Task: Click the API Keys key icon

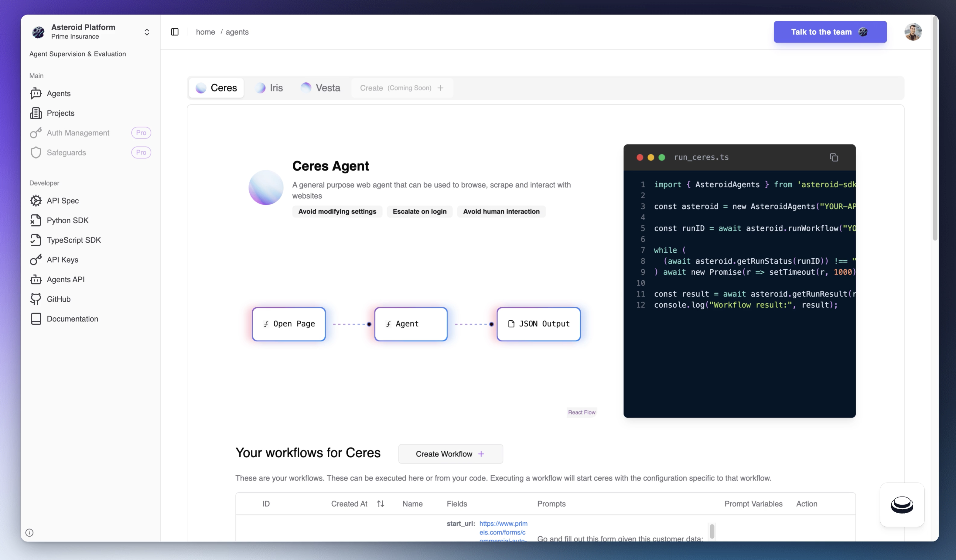Action: (x=36, y=260)
